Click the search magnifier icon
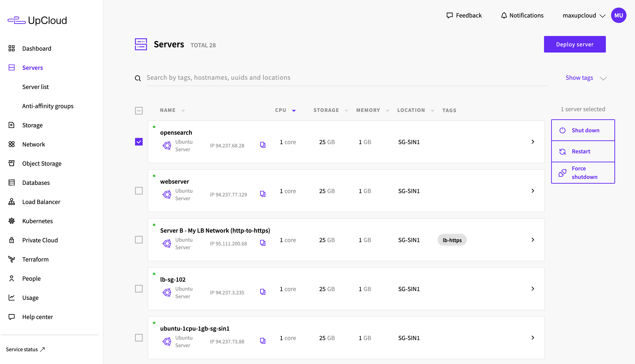The image size is (635, 364). 138,78
